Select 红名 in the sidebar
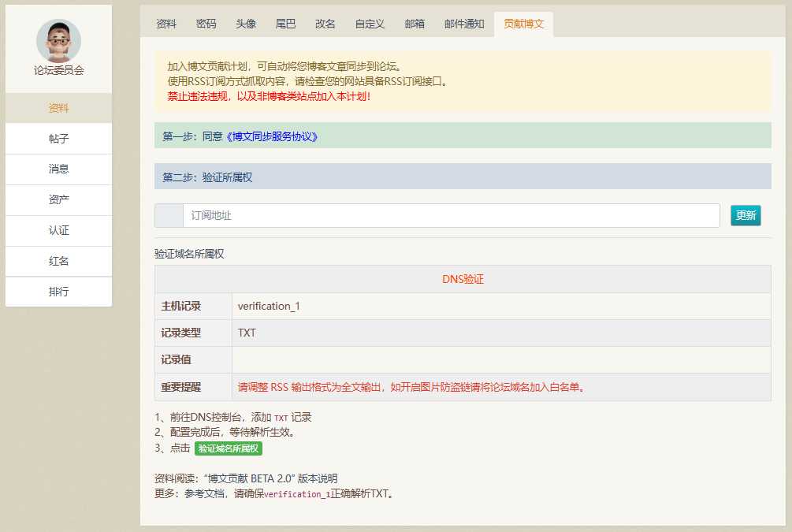 click(x=58, y=261)
